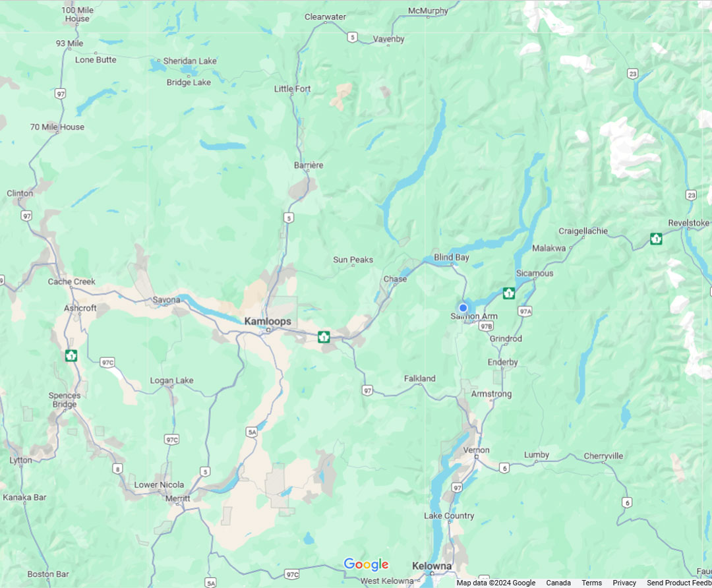The height and width of the screenshot is (588, 712).
Task: Click the Highway 97A route shield
Action: (x=525, y=311)
